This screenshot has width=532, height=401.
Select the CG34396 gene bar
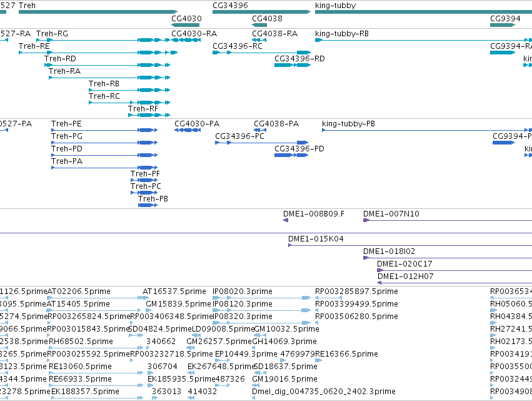coord(261,12)
